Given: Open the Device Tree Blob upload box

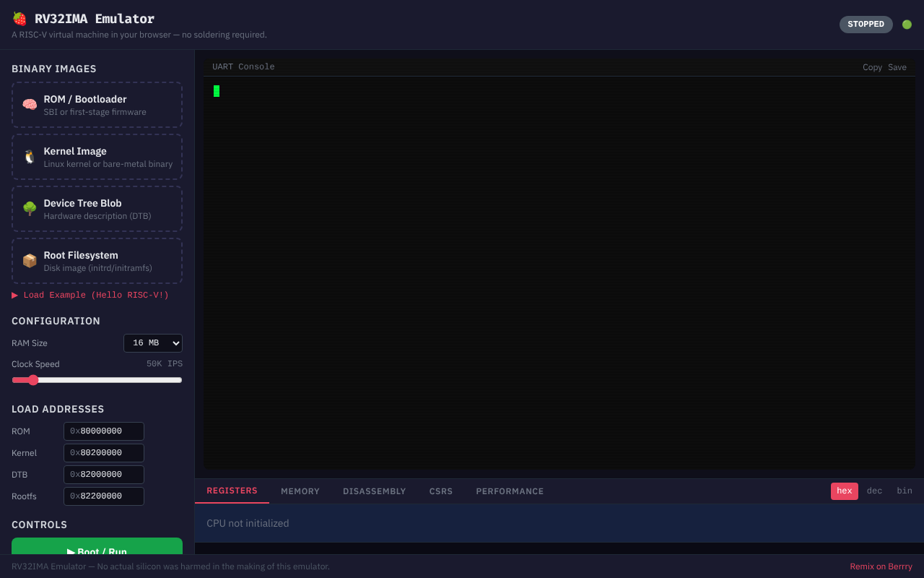Looking at the screenshot, I should tap(97, 209).
